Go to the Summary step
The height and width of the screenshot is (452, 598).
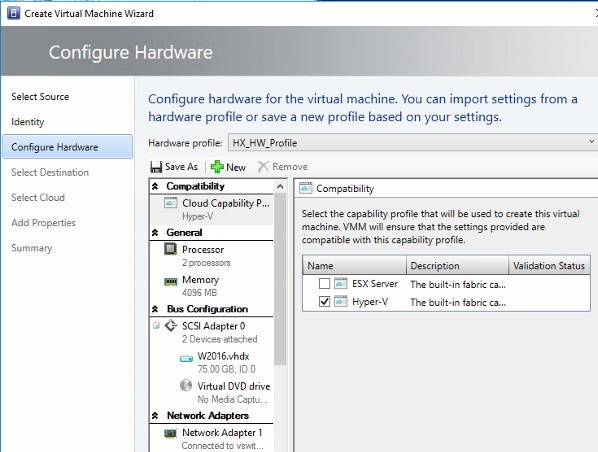point(31,248)
